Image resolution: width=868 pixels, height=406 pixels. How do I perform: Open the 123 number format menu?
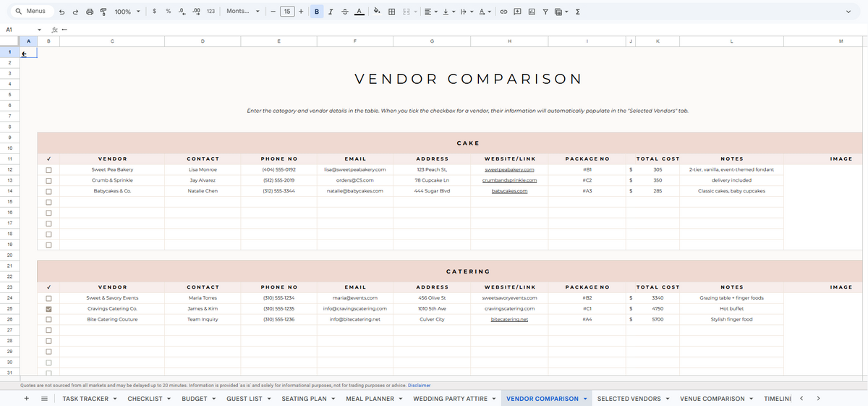pos(210,12)
